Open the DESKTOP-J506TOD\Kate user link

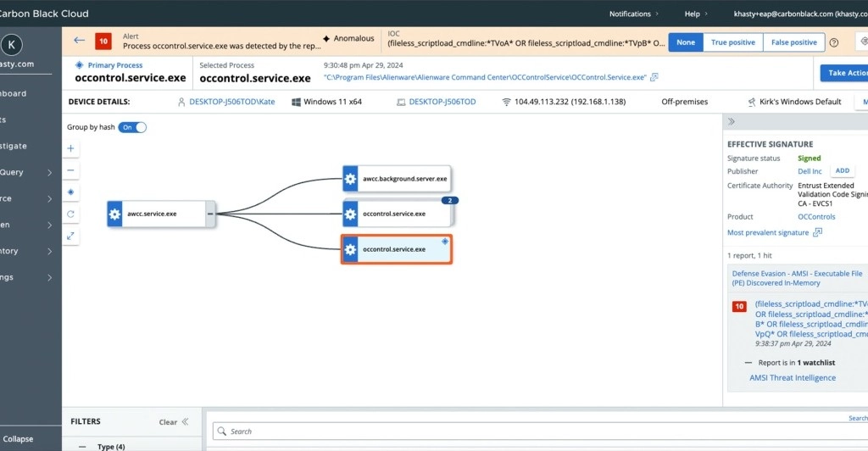coord(232,102)
